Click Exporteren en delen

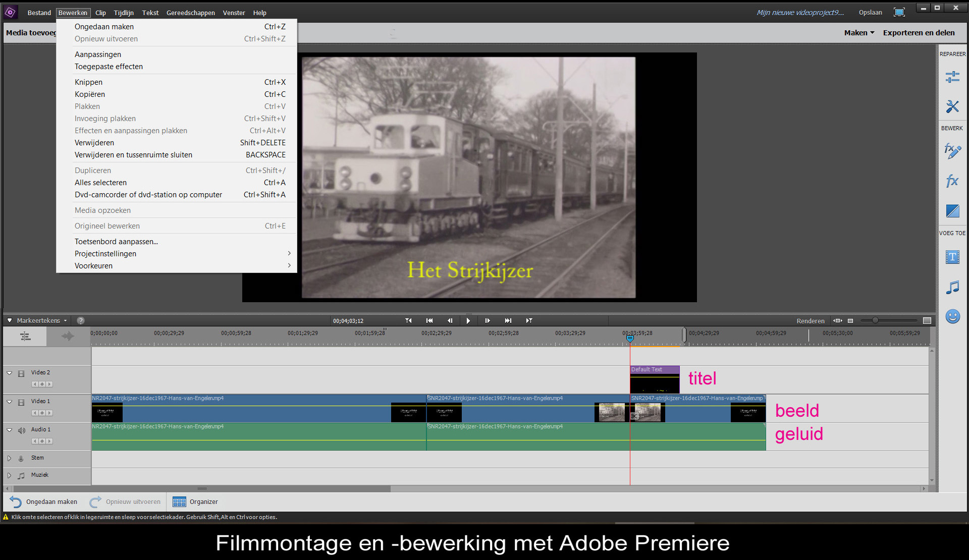(919, 33)
